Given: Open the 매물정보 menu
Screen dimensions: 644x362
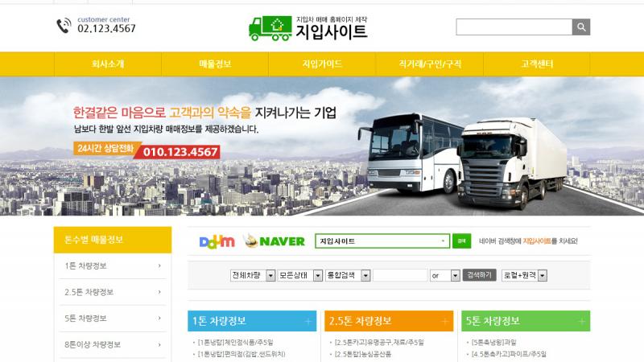Looking at the screenshot, I should pyautogui.click(x=215, y=64).
